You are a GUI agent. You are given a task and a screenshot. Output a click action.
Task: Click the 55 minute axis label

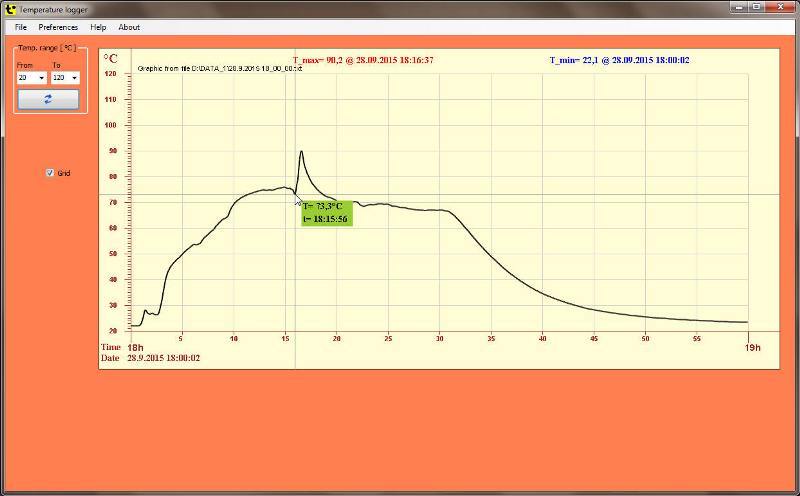click(x=697, y=338)
